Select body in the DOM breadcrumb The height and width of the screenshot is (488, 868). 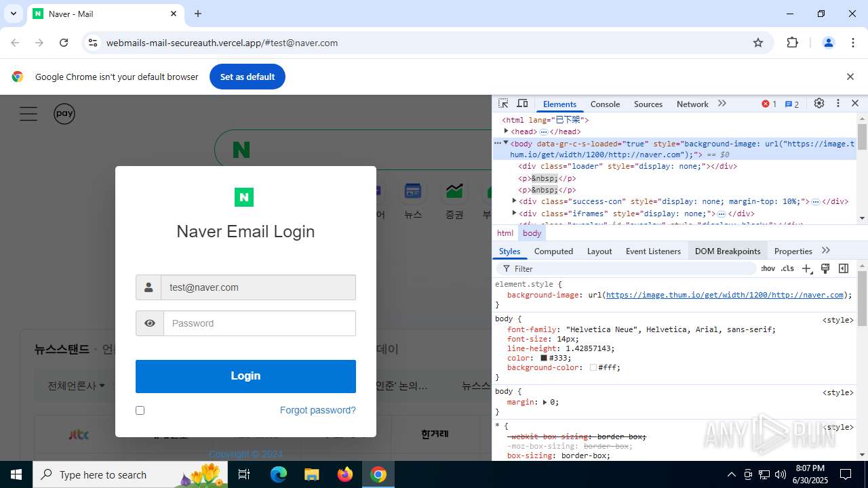click(x=532, y=233)
